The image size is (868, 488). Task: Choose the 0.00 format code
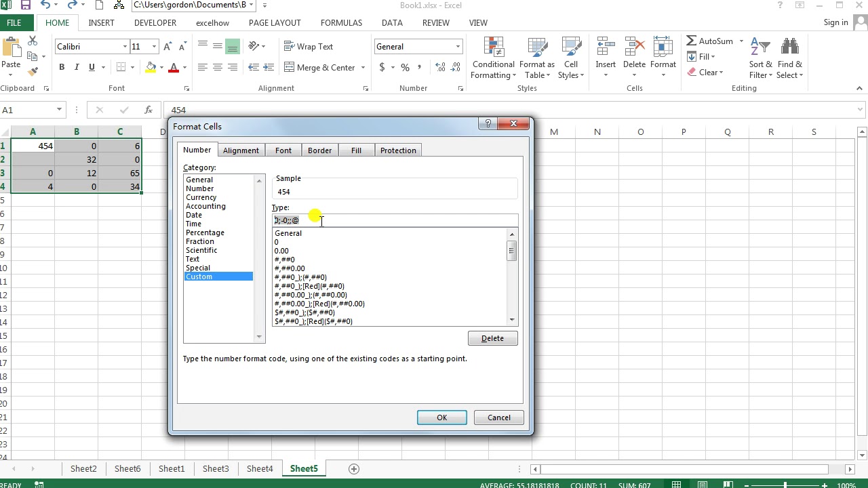point(281,251)
